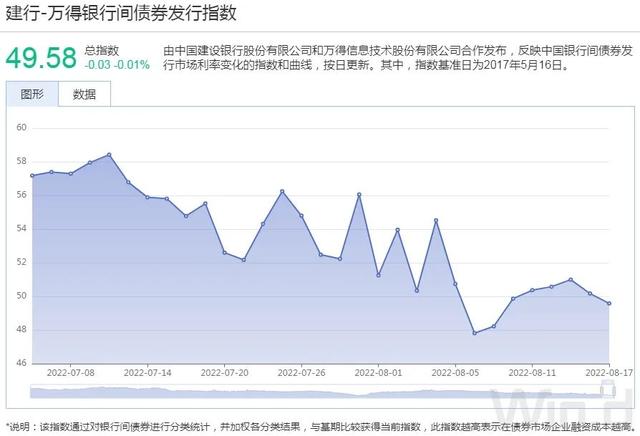Click the data point at 2022-08-01
Image resolution: width=640 pixels, height=436 pixels.
pyautogui.click(x=378, y=275)
